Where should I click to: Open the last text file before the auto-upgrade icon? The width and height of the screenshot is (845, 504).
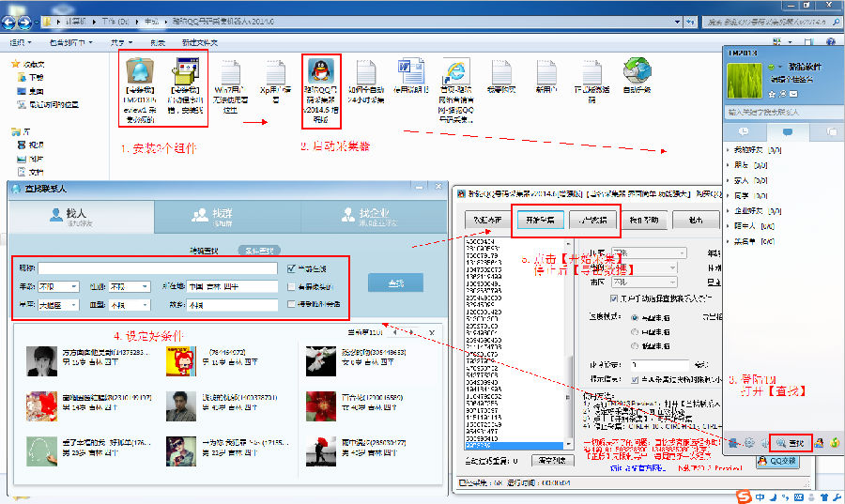[x=591, y=71]
